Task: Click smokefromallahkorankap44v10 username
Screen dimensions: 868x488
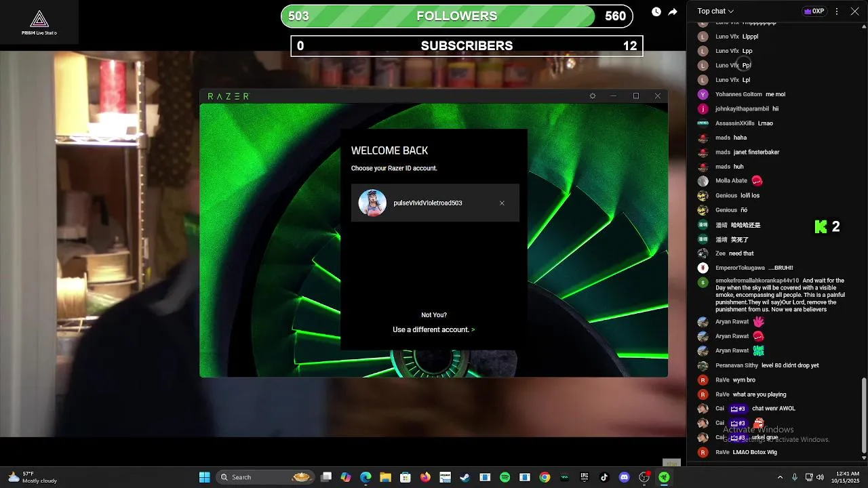Action: click(x=757, y=280)
